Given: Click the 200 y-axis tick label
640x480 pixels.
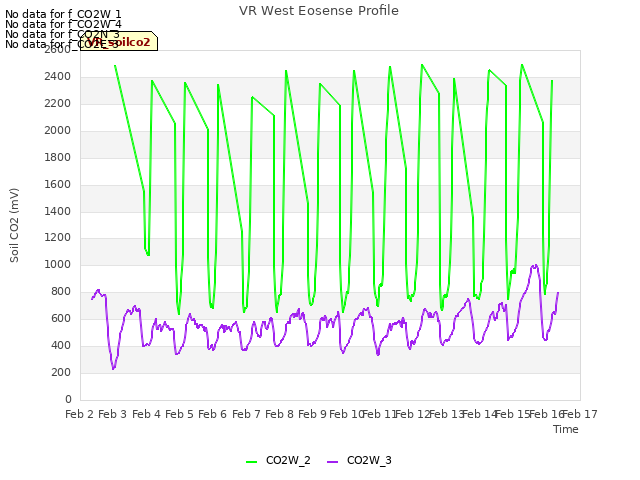Looking at the screenshot, I should [x=61, y=372].
